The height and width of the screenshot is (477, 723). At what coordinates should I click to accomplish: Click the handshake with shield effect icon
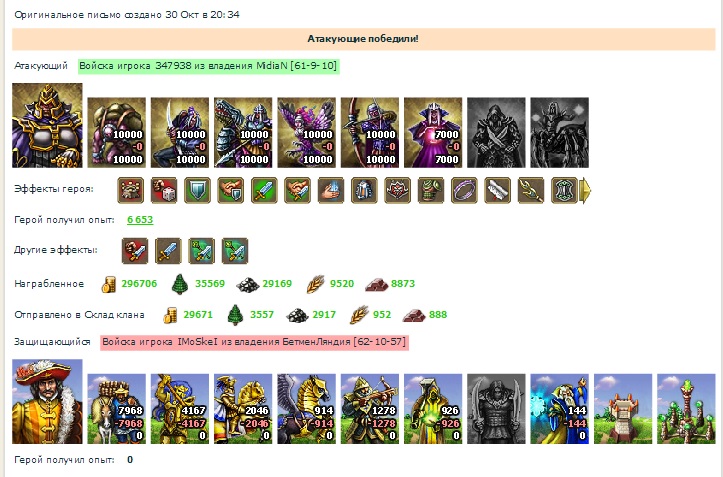tap(231, 190)
